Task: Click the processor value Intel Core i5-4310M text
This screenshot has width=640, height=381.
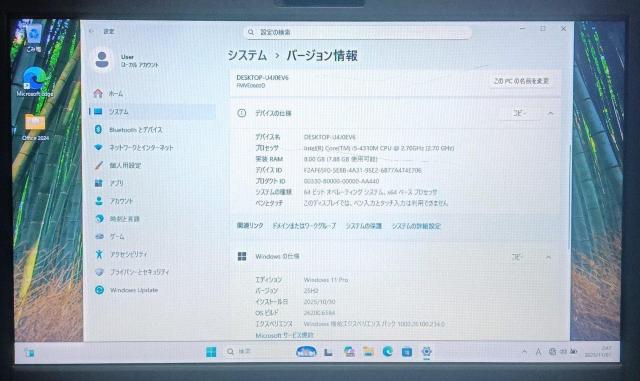Action: coord(379,148)
